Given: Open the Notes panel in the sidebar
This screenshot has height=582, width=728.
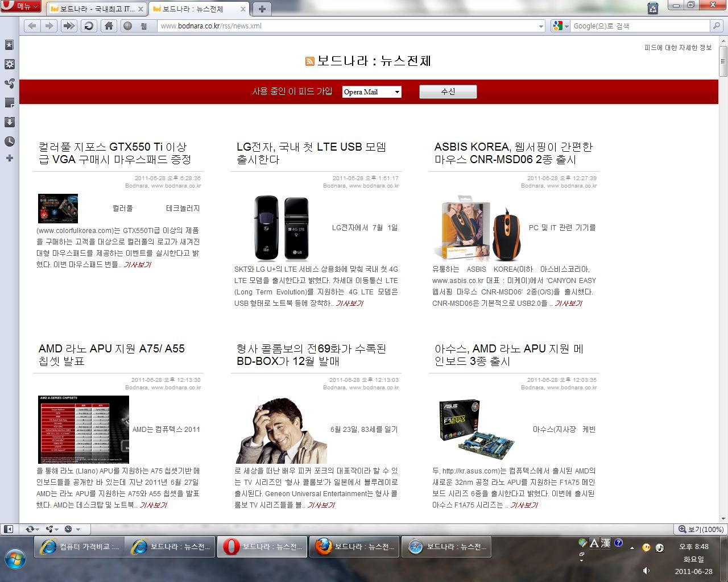Looking at the screenshot, I should tap(10, 103).
